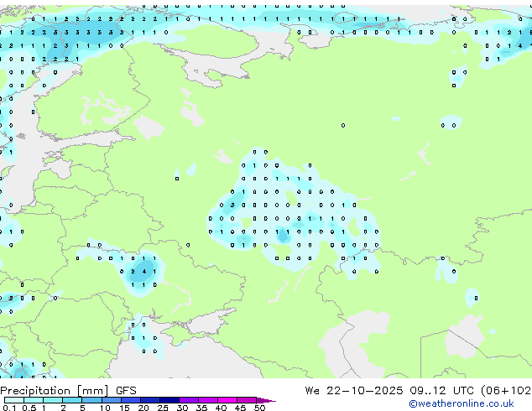Select the magenta legend swatch between 40 and 45

[227, 400]
